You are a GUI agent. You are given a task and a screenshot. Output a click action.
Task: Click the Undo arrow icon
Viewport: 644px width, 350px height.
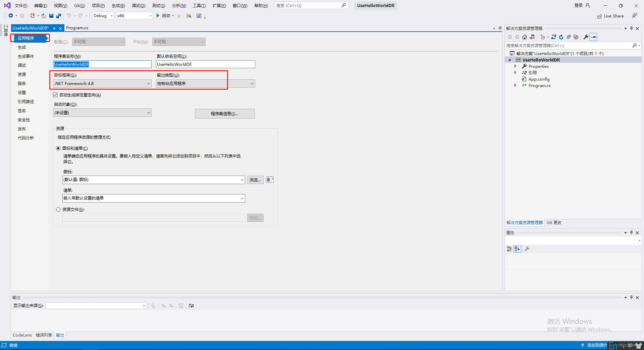(x=69, y=16)
